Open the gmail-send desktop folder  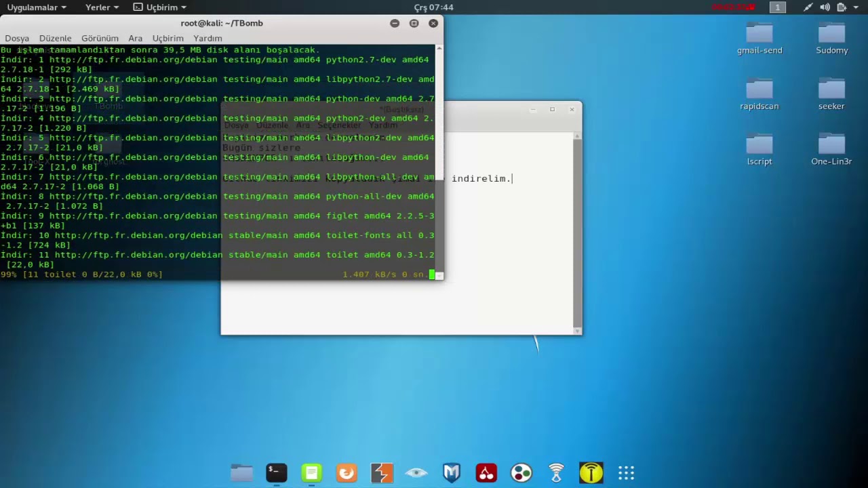coord(759,38)
